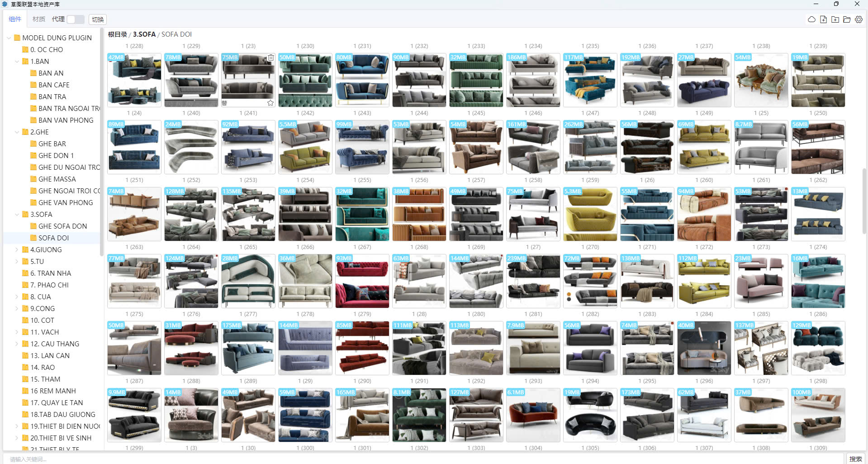The image size is (868, 464).
Task: Click the add new file icon
Action: coord(823,19)
